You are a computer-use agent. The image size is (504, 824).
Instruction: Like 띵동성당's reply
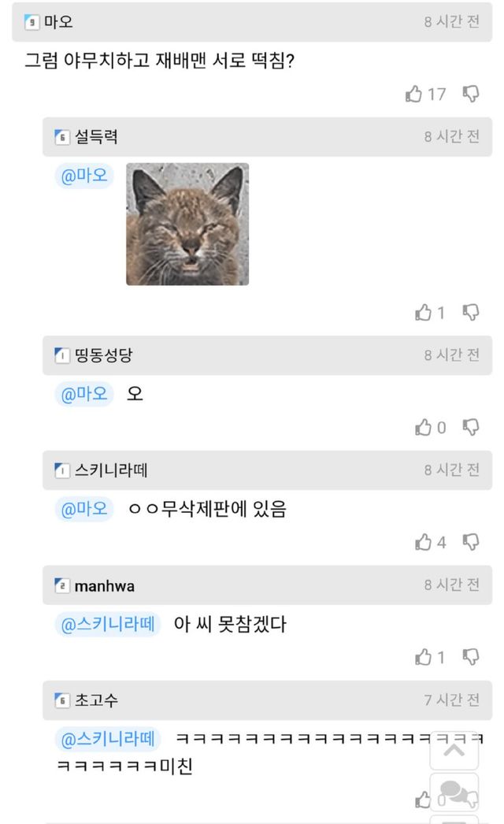pos(424,428)
